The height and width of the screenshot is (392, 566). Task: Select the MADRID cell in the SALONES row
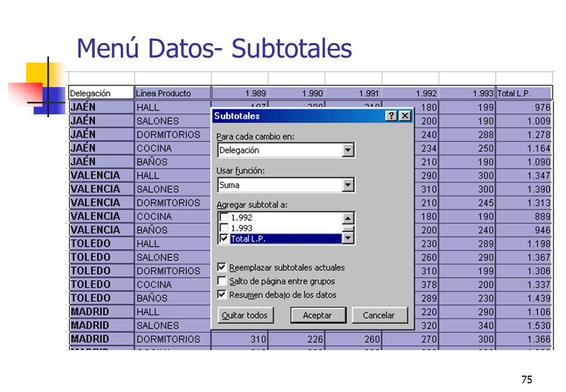pyautogui.click(x=101, y=325)
